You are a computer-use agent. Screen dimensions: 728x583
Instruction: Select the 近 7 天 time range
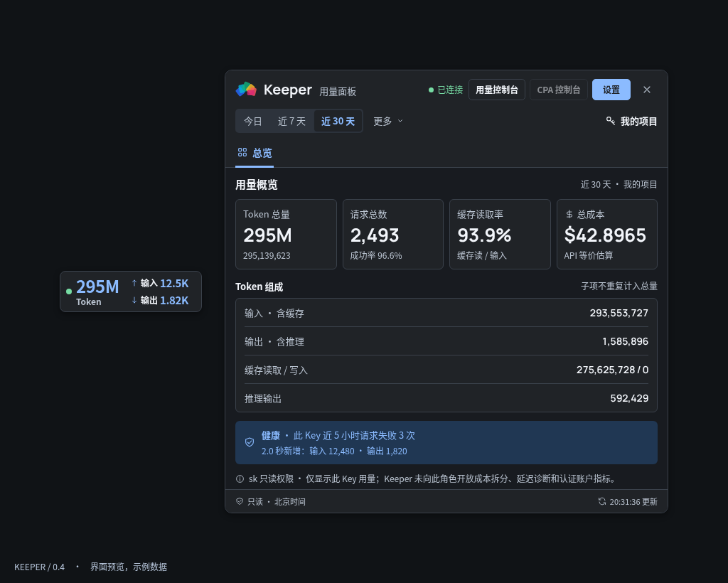[291, 121]
